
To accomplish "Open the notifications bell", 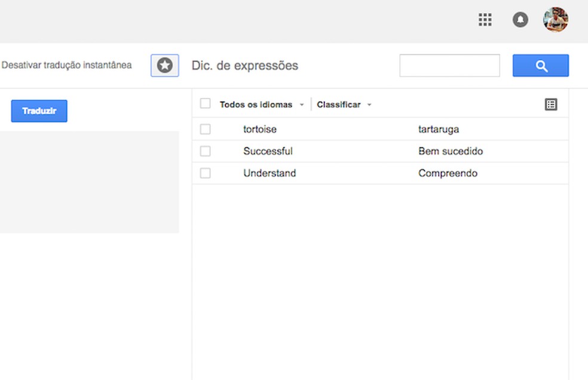I will [520, 20].
